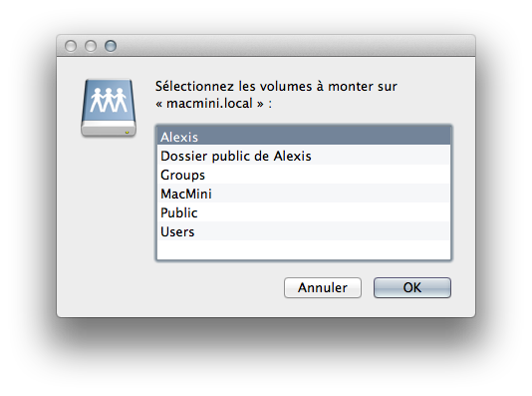Click the empty dialog title bar
The image size is (532, 396).
pyautogui.click(x=295, y=46)
